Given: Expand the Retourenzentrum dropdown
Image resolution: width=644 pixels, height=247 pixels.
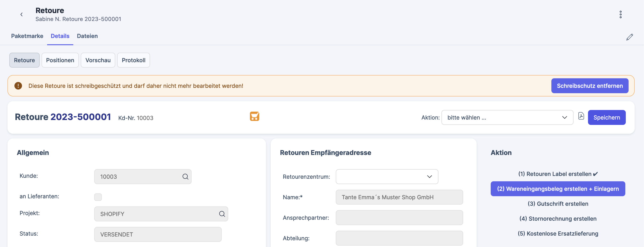Looking at the screenshot, I should click(386, 177).
